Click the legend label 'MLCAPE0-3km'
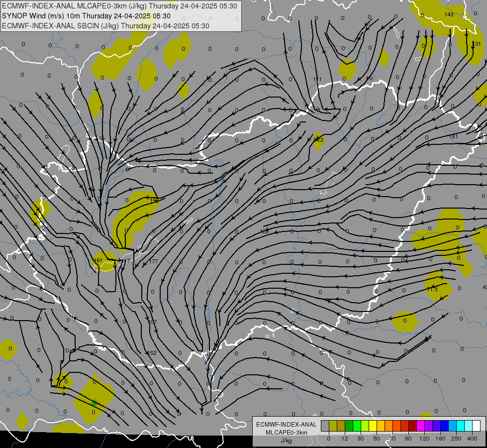 (287, 433)
